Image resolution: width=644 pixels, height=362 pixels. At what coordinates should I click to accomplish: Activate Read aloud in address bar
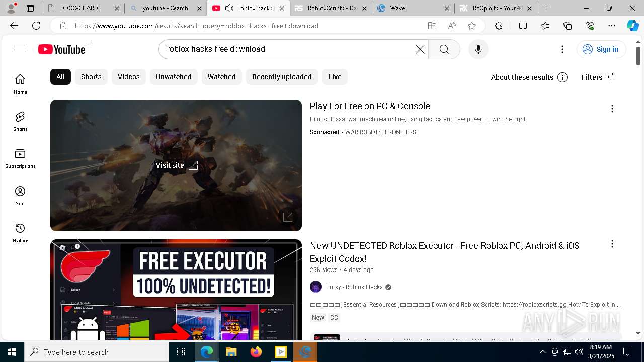tap(452, 26)
